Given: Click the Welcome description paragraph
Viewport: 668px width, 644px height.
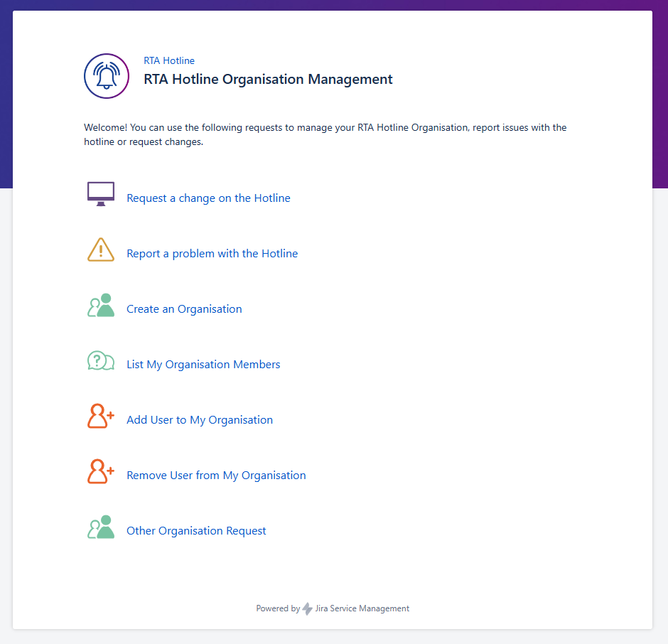Looking at the screenshot, I should [325, 134].
